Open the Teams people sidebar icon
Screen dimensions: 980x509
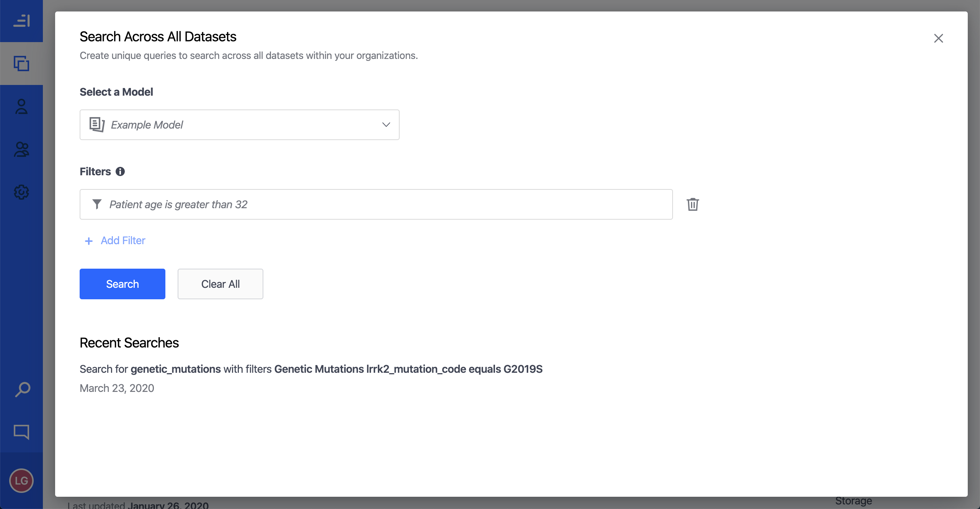click(x=21, y=149)
